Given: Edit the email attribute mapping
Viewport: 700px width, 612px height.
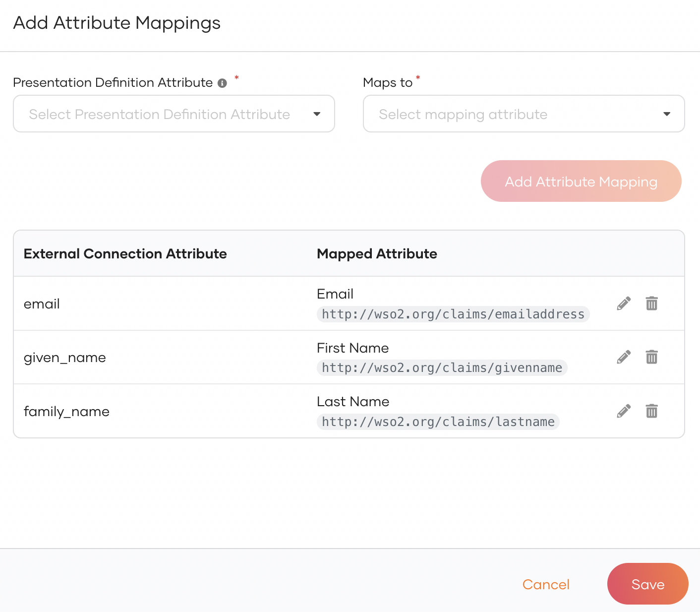Looking at the screenshot, I should pos(624,304).
